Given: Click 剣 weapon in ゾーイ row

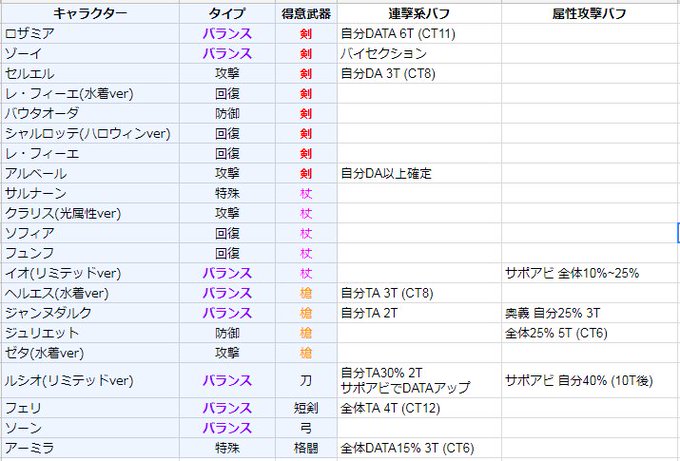Looking at the screenshot, I should 306,53.
